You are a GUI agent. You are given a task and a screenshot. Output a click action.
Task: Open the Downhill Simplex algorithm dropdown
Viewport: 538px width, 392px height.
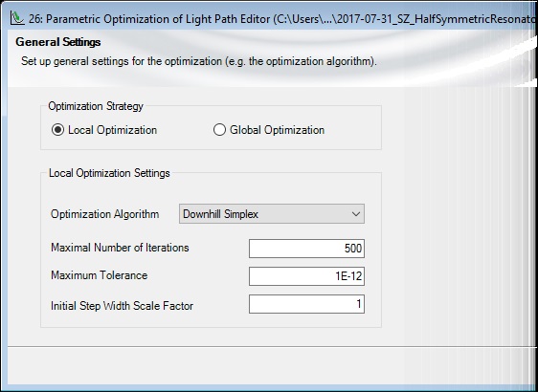[x=272, y=214]
